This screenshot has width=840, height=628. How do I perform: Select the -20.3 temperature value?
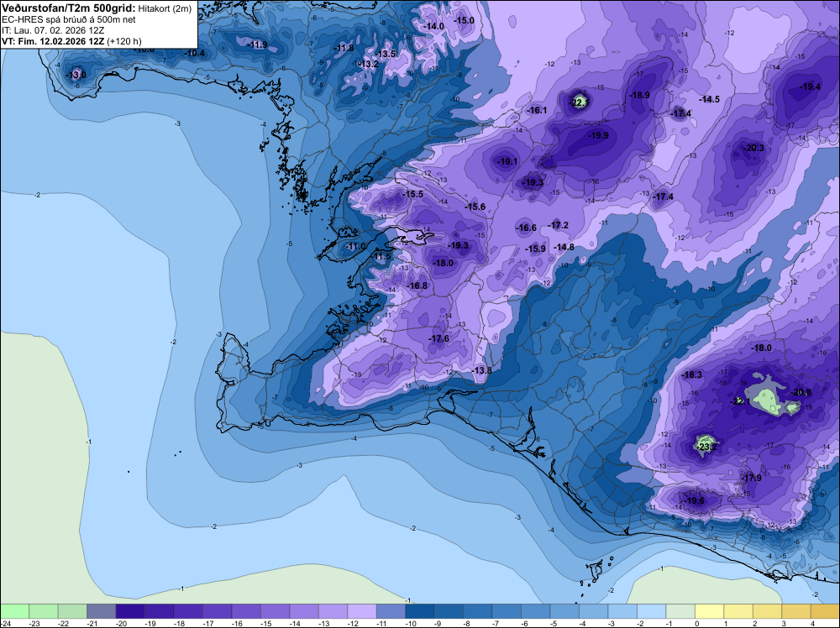pyautogui.click(x=753, y=148)
